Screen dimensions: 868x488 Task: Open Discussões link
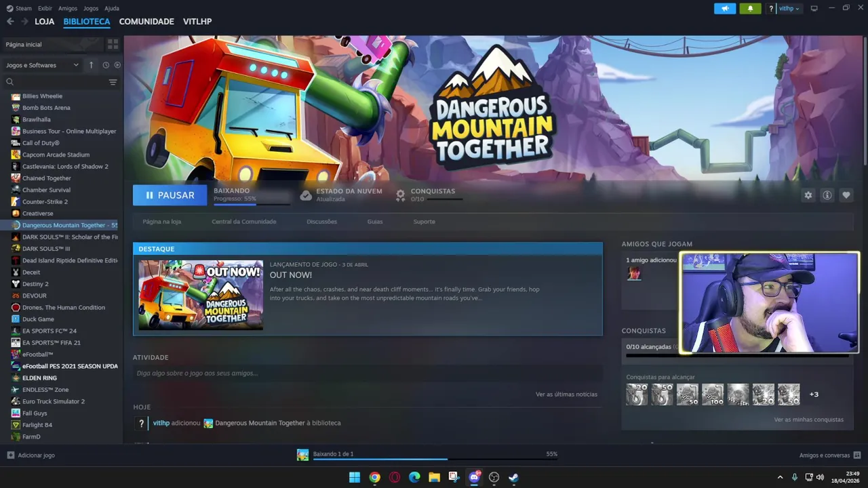coord(321,222)
